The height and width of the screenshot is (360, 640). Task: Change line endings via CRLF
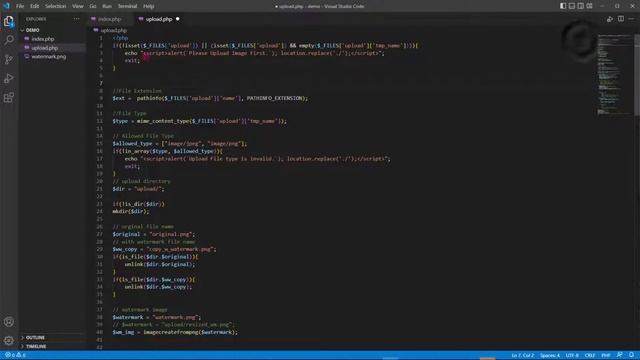590,355
